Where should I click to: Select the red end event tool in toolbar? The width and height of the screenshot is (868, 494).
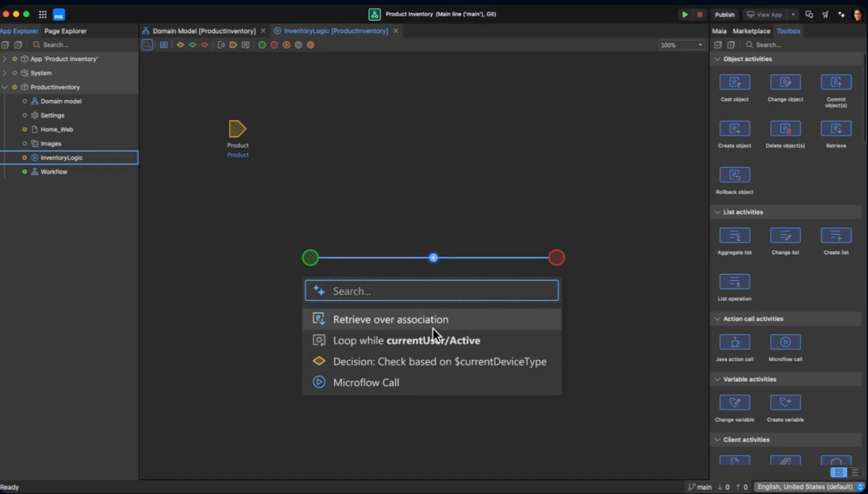pos(274,45)
